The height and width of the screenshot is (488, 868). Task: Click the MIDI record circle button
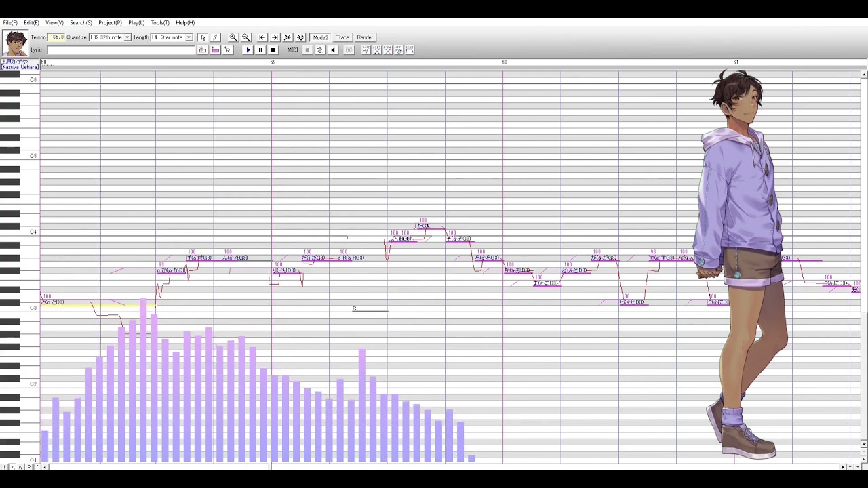(307, 50)
